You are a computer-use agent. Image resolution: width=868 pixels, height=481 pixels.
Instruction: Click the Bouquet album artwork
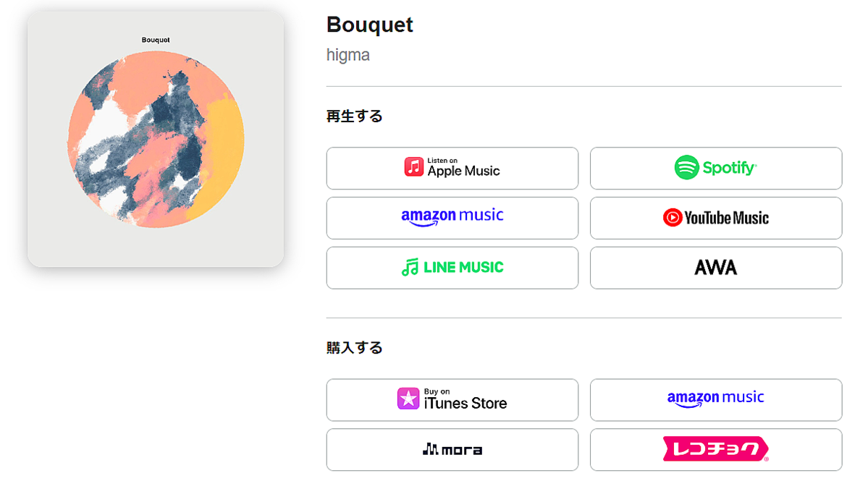(155, 137)
